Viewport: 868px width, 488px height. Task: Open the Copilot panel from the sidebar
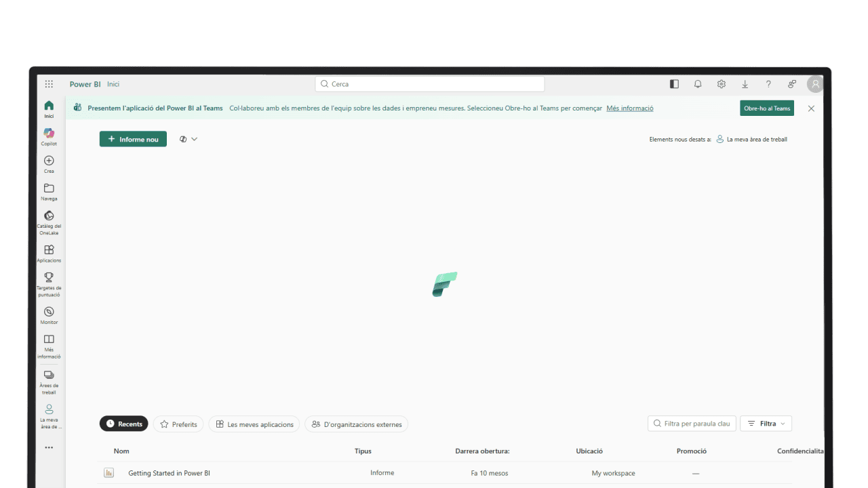tap(48, 136)
